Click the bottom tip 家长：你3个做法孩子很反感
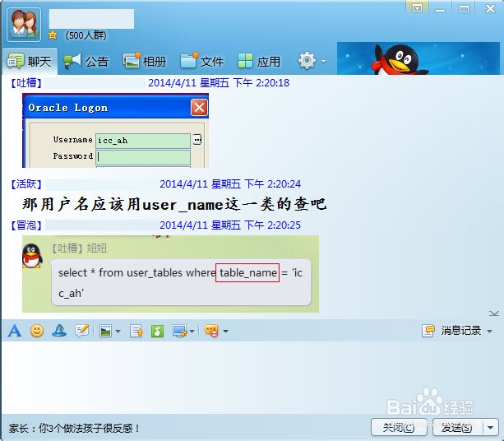Viewport: 504px width, 441px height. 74,428
